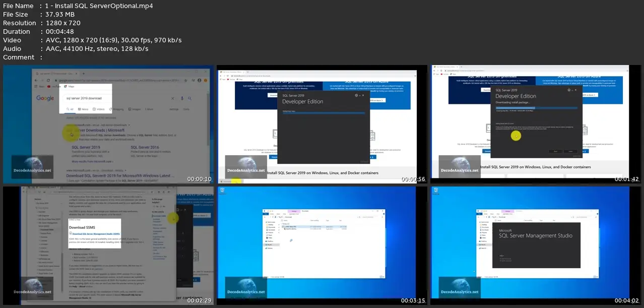Image resolution: width=644 pixels, height=308 pixels.
Task: Open a new Chrome tab with plus icon
Action: (84, 74)
